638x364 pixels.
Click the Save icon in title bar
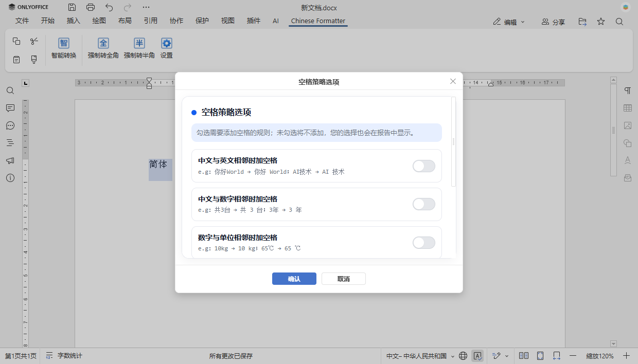72,7
